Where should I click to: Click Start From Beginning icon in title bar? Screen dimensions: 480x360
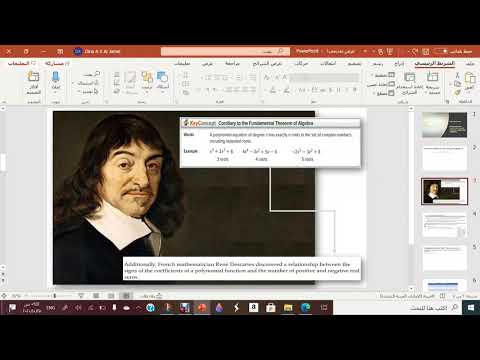390,51
